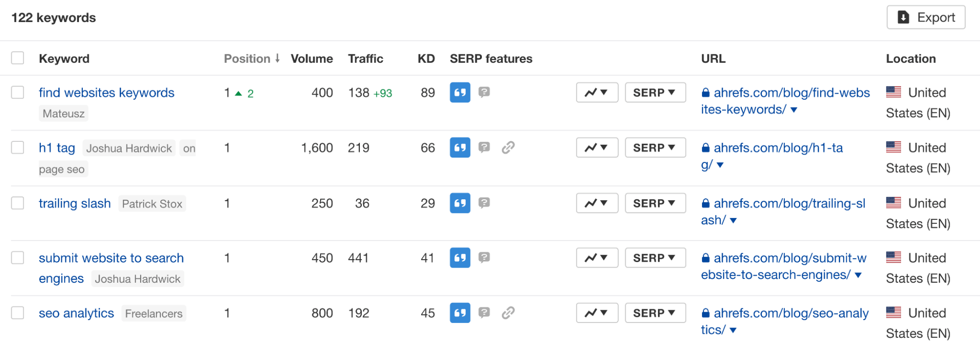Click the 'Joshua Hardwick' author tag on 'h1 tag'
980x350 pixels.
click(128, 148)
